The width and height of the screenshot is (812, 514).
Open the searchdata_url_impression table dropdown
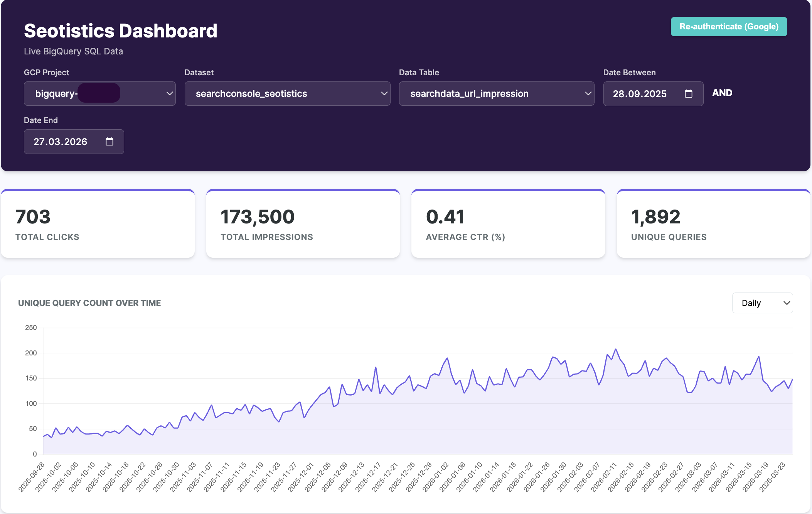point(496,93)
